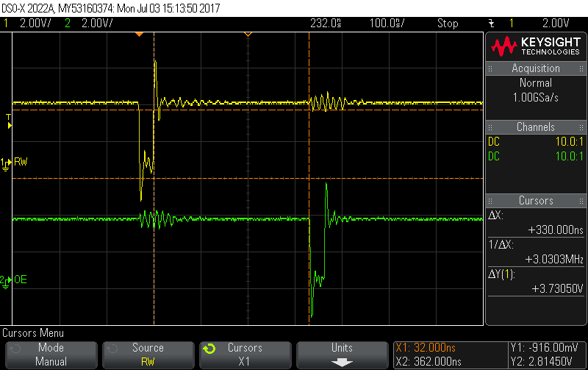Click the yellow DC coupling label for channel 1

pos(493,142)
